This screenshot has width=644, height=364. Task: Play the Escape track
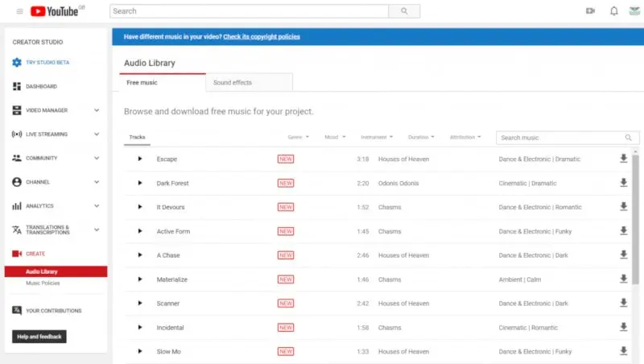139,159
